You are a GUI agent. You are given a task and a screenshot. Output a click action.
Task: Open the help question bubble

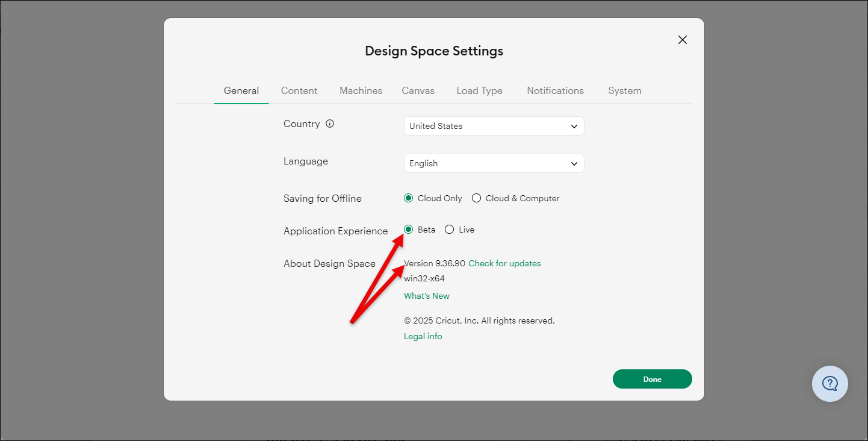click(x=829, y=384)
